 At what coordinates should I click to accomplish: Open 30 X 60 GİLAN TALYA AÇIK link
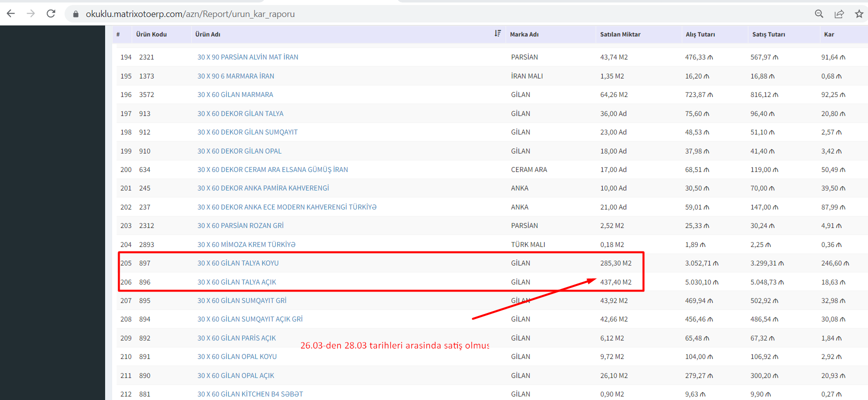236,282
